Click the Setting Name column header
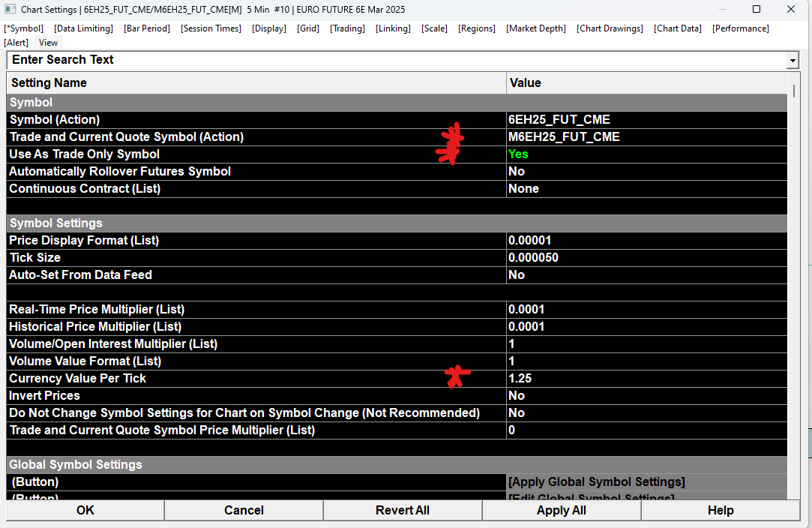The height and width of the screenshot is (528, 812). tap(256, 83)
